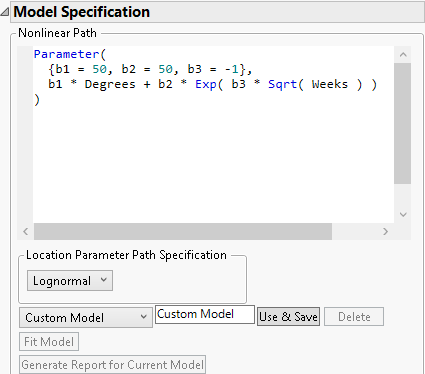This screenshot has width=425, height=374.
Task: Click the horizontal scrollbar right arrow
Action: [x=385, y=231]
